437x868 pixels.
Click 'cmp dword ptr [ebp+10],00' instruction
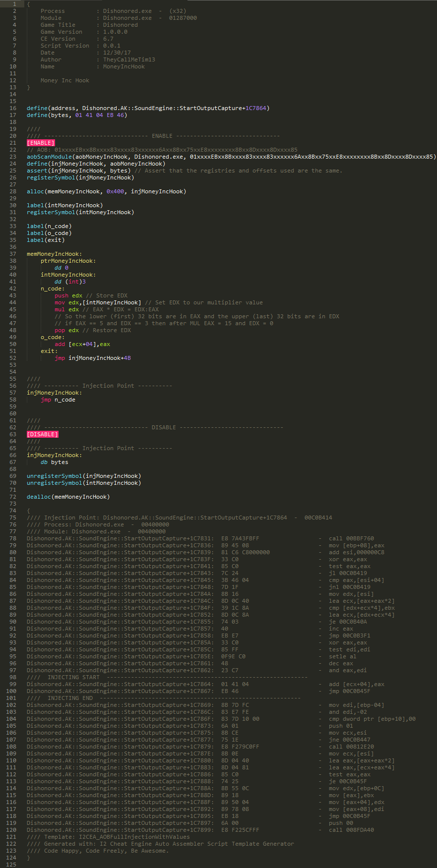tap(372, 719)
